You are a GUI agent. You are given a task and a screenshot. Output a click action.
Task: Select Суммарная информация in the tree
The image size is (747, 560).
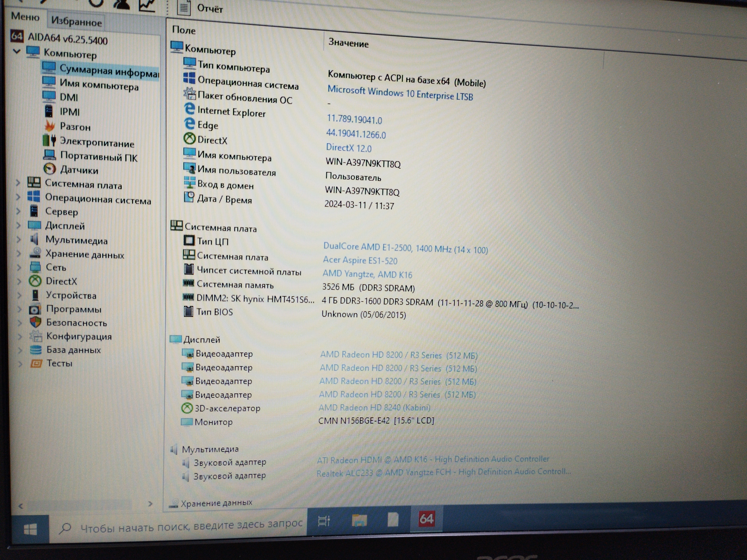(x=109, y=71)
